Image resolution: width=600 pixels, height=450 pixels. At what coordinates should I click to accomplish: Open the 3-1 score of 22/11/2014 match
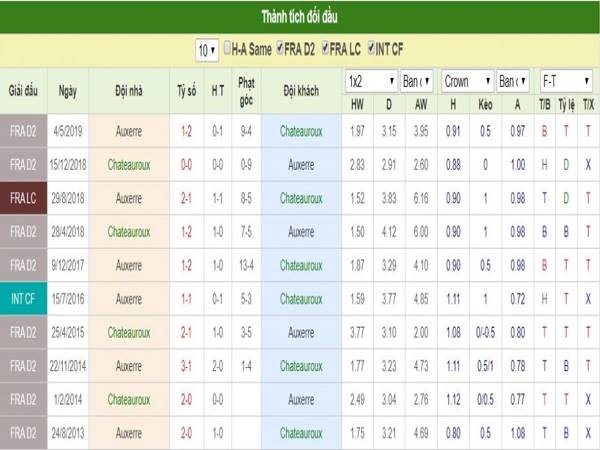(x=186, y=366)
